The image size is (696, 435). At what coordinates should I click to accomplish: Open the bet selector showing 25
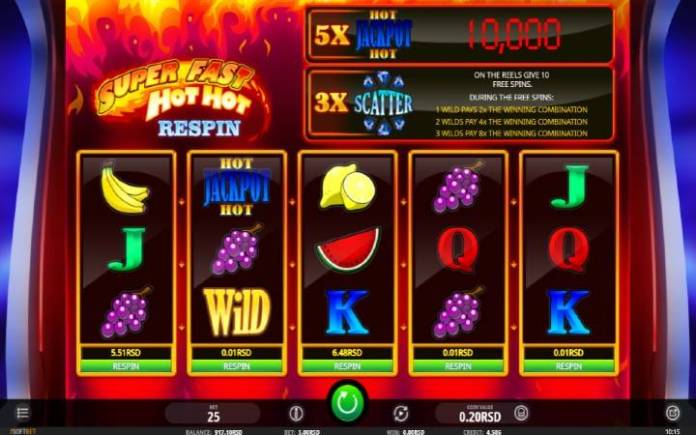click(213, 413)
